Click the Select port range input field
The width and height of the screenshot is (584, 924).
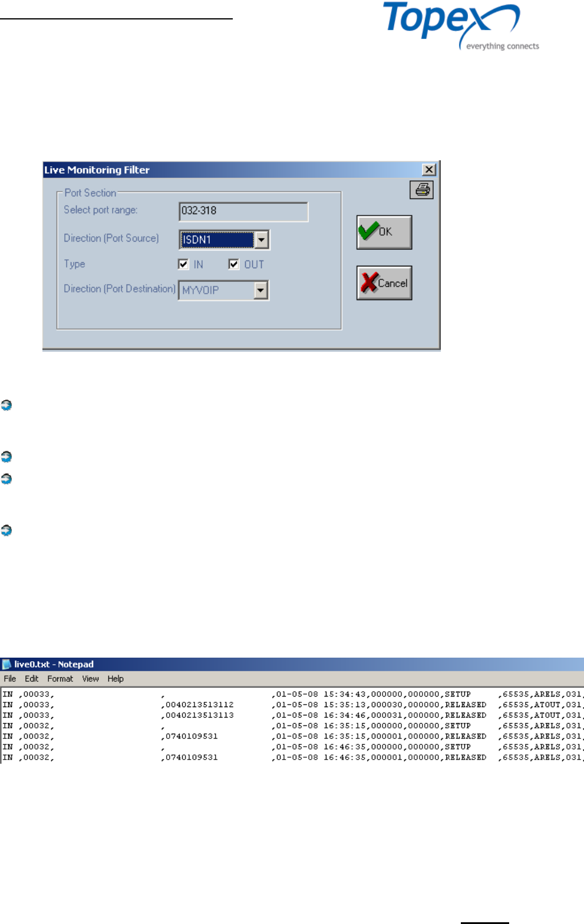click(243, 211)
